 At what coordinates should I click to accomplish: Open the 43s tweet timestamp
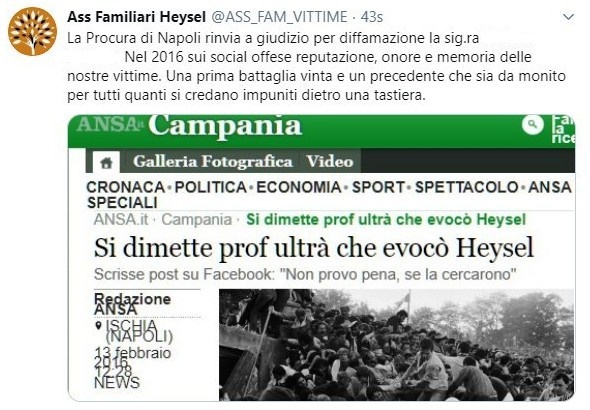(372, 17)
